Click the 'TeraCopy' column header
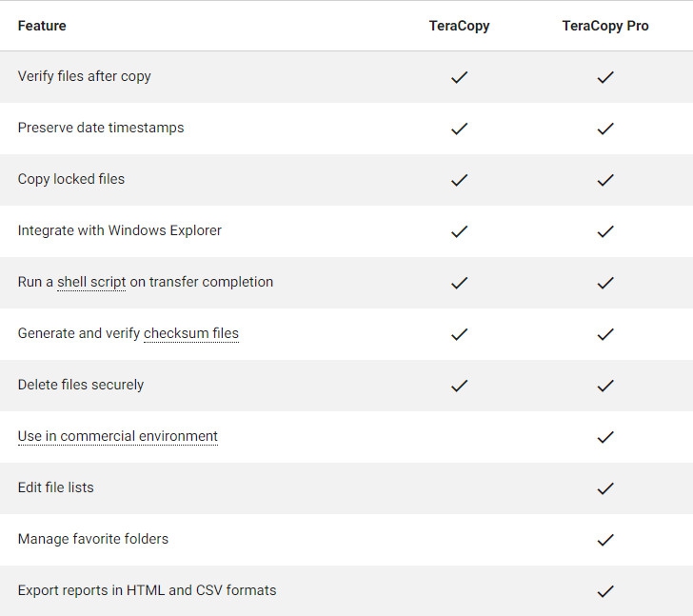 tap(459, 26)
